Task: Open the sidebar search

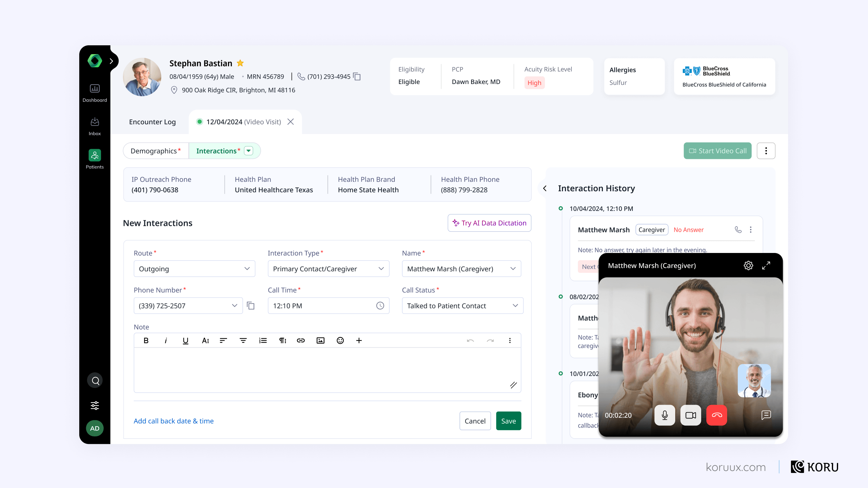Action: point(95,380)
